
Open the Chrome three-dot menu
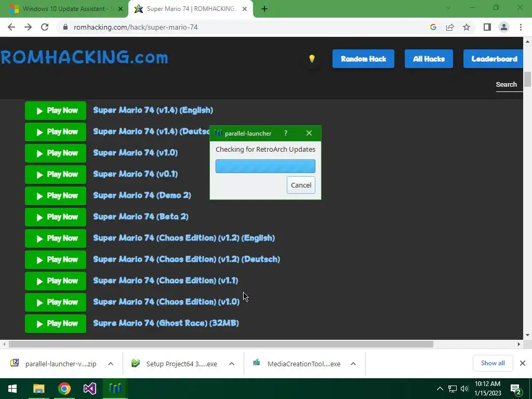point(521,27)
